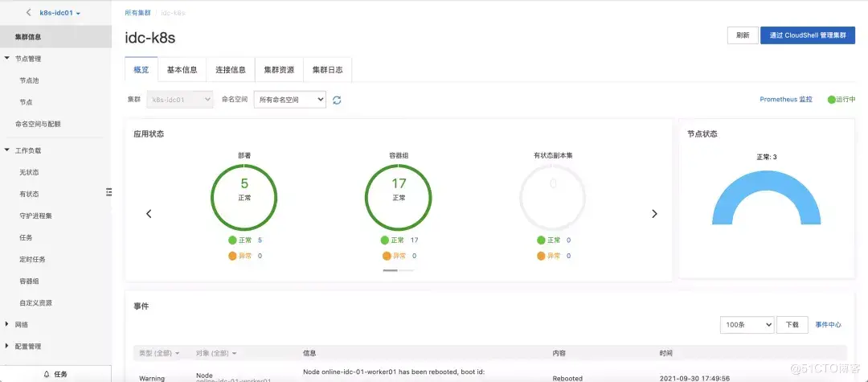868x382 pixels.
Task: Open the 类型 (全部) filter dropdown
Action: (x=159, y=353)
